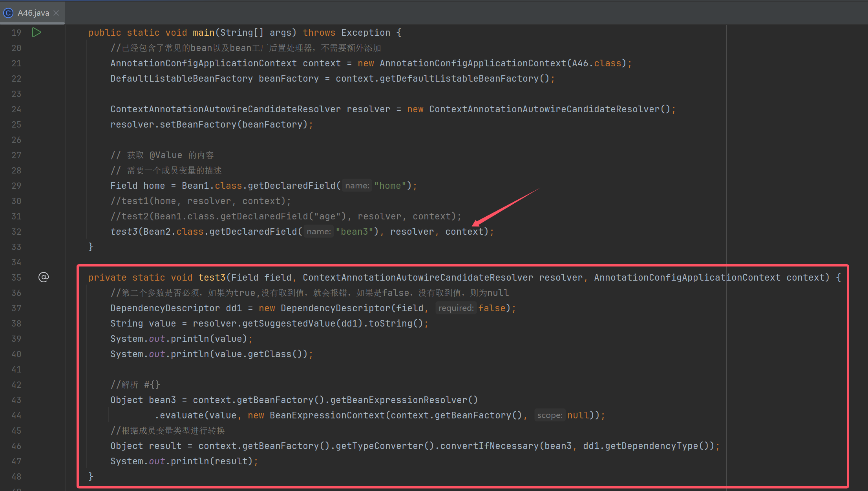Screen dimensions: 868x491
Task: Click 'getDependencyType' call on line 46
Action: coord(651,446)
